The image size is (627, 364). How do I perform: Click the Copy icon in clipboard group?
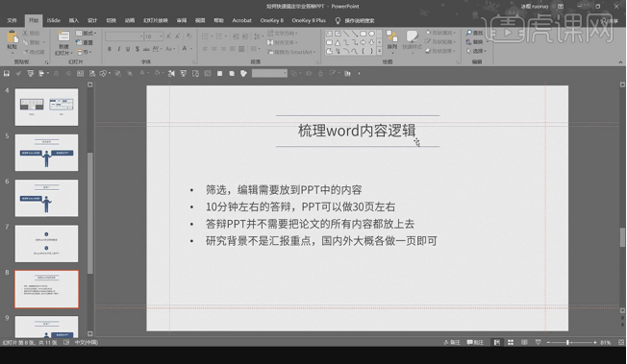point(26,42)
